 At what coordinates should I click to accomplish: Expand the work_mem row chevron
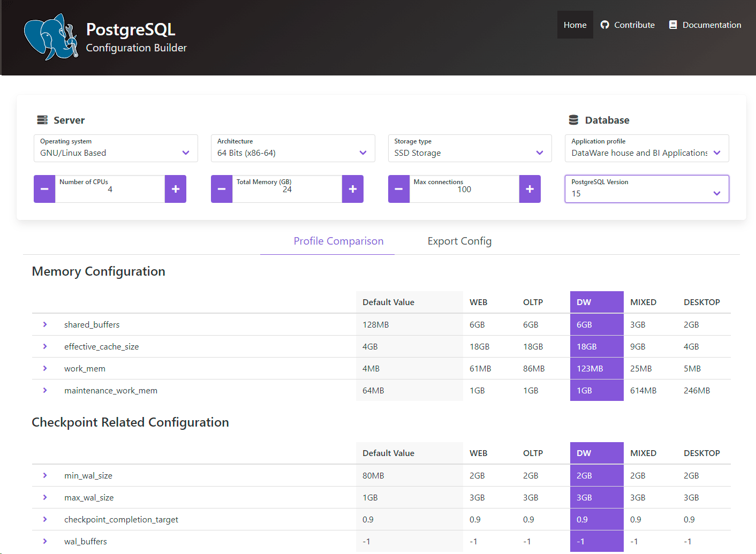45,368
